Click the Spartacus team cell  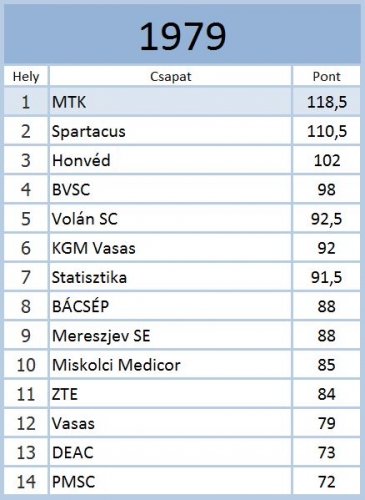[170, 131]
